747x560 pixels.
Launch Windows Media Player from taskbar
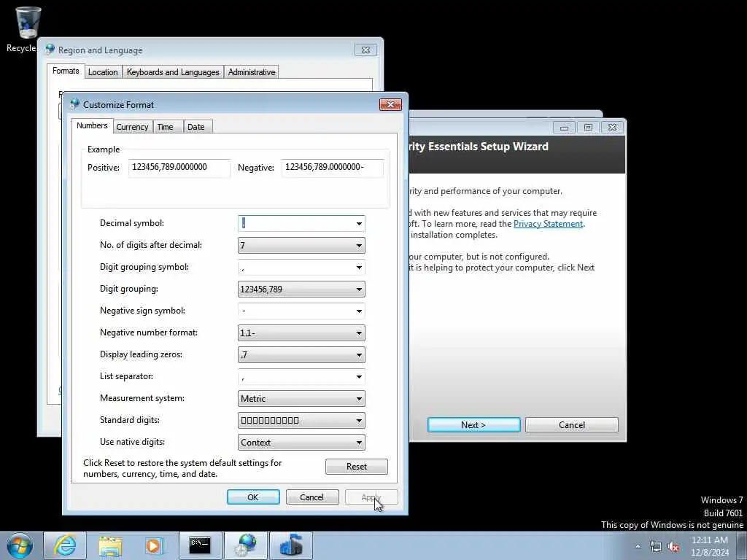155,545
